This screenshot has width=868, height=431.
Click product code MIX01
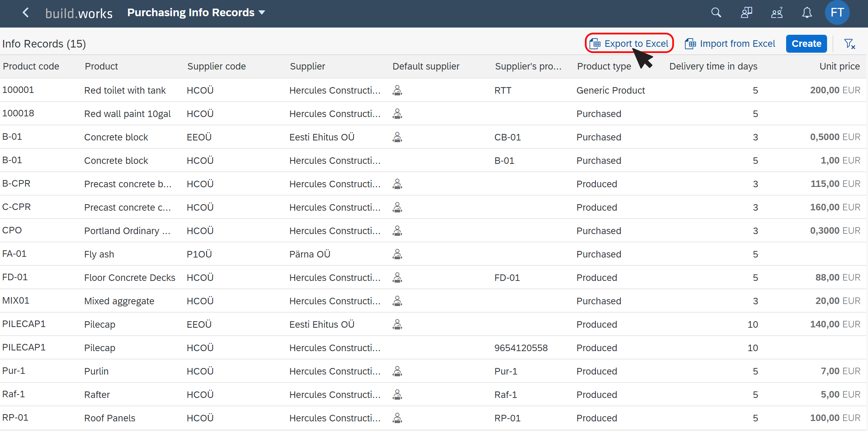[16, 301]
